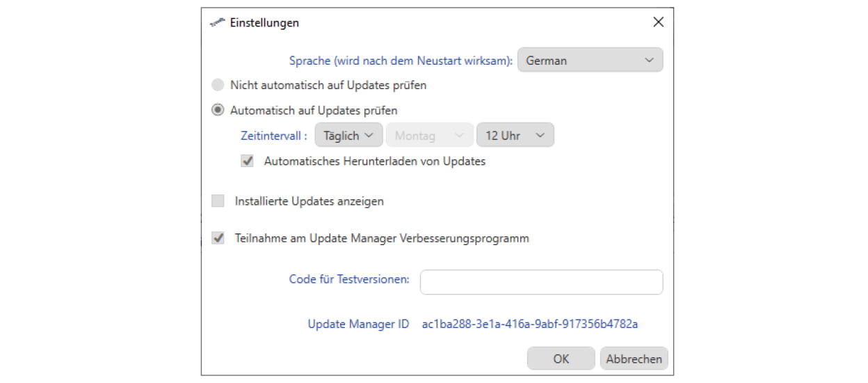868x383 pixels.
Task: Open the Sprache dropdown showing German
Action: coord(590,61)
